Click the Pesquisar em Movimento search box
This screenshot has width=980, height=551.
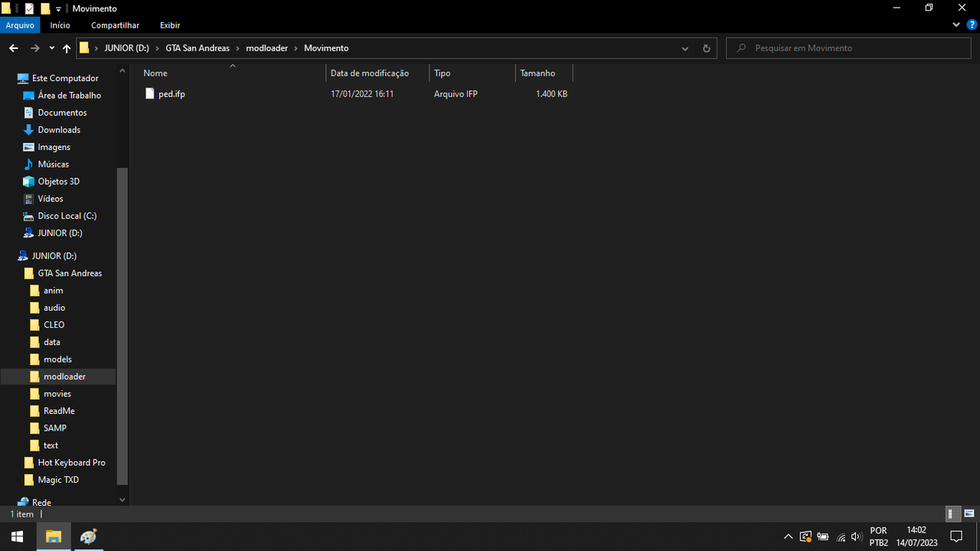850,48
